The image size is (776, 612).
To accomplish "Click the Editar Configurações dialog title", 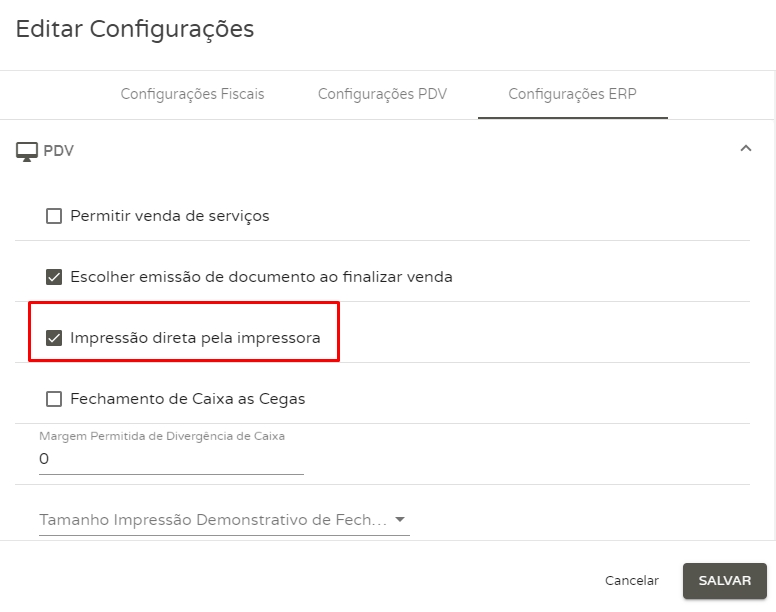I will coord(135,29).
